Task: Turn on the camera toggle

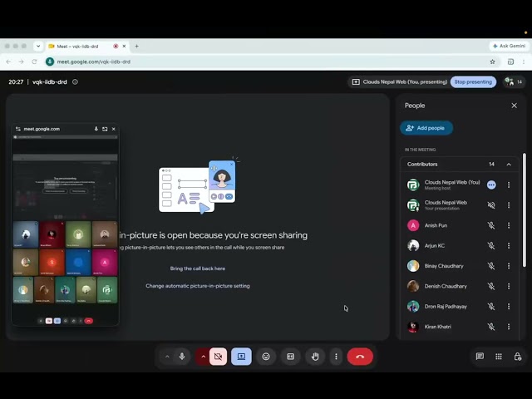Action: tap(218, 357)
